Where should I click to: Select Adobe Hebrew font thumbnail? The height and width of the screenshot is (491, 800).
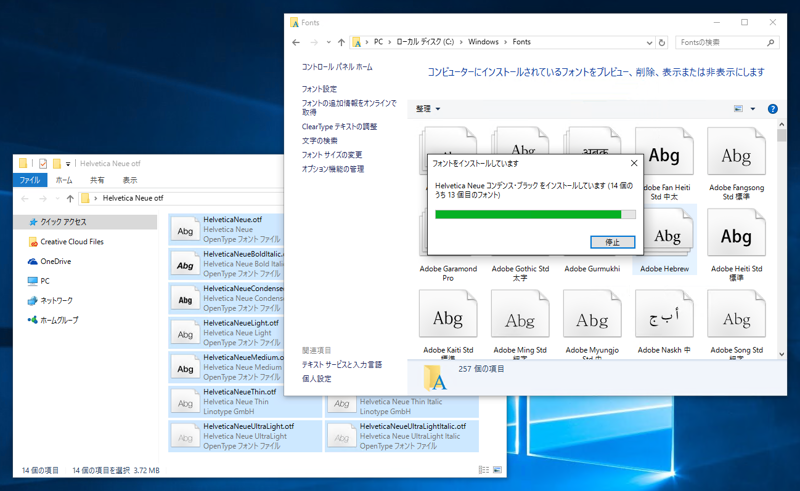(x=667, y=234)
